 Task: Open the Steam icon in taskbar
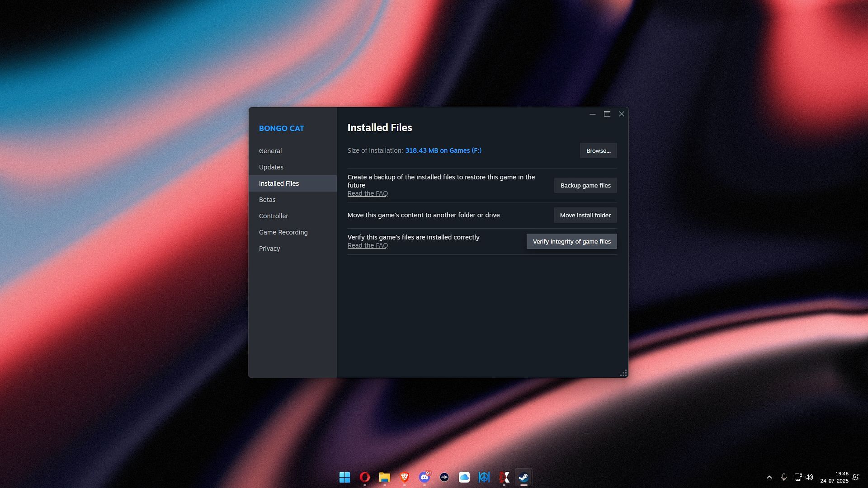coord(524,477)
